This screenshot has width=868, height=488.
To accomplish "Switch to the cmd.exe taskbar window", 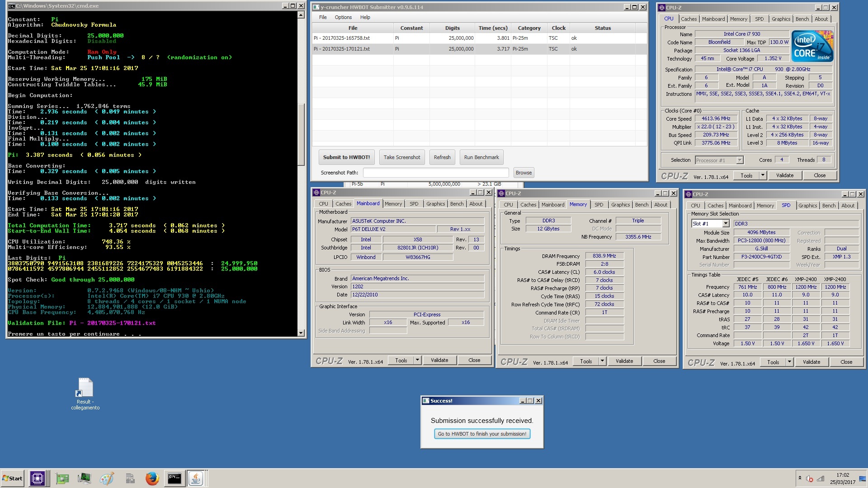I will (x=175, y=479).
